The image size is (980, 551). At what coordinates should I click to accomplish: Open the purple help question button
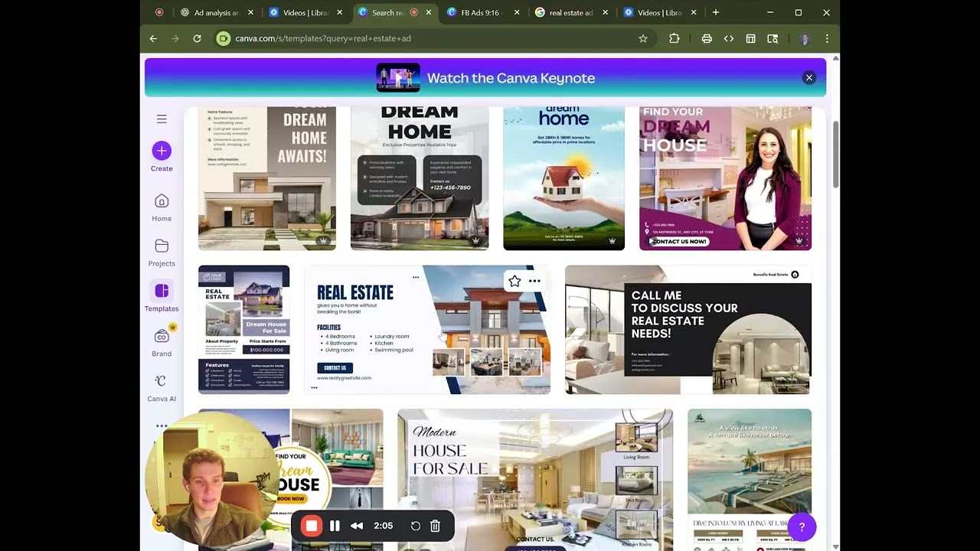[802, 527]
